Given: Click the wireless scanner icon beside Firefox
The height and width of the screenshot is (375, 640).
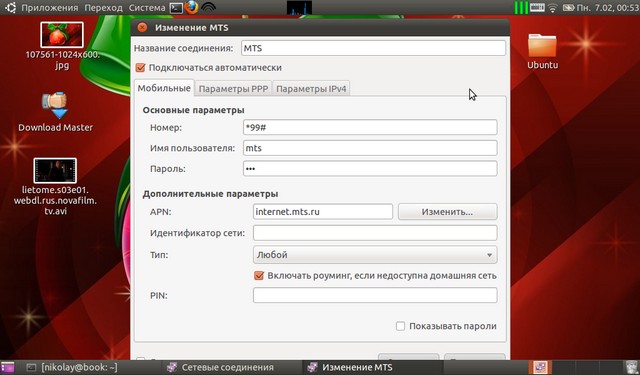Looking at the screenshot, I should coord(209,7).
